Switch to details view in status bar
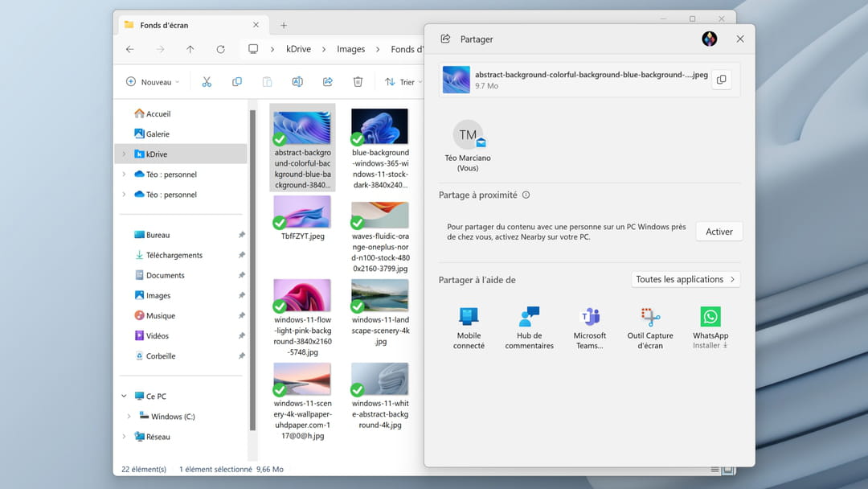The height and width of the screenshot is (489, 868). click(x=715, y=470)
